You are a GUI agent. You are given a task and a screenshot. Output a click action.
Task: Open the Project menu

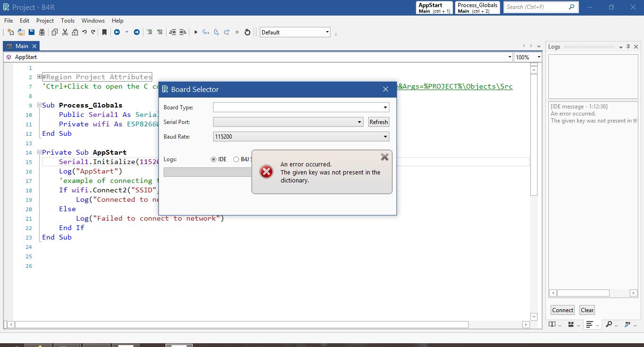pyautogui.click(x=45, y=21)
